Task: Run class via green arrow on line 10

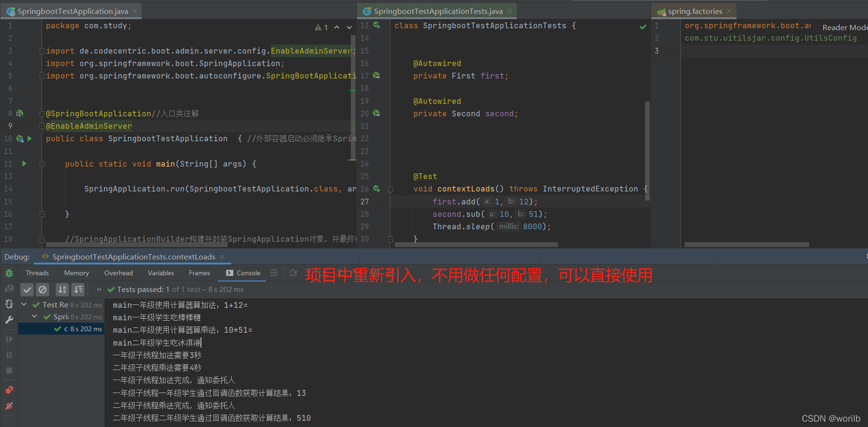Action: pos(30,138)
